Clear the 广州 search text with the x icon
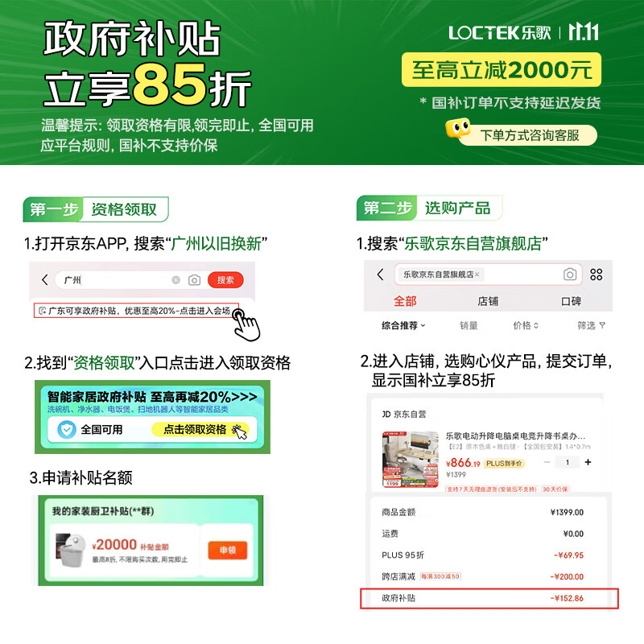The width and height of the screenshot is (644, 644). pyautogui.click(x=175, y=280)
